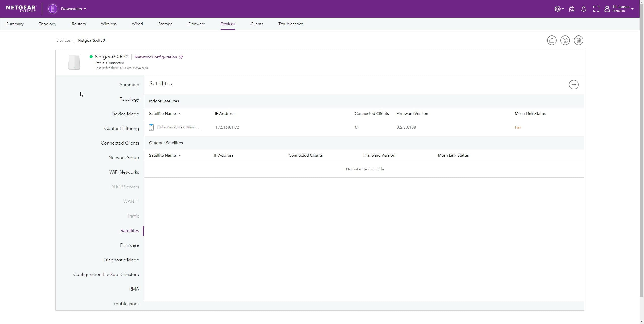Add a satellite with plus icon

point(573,85)
